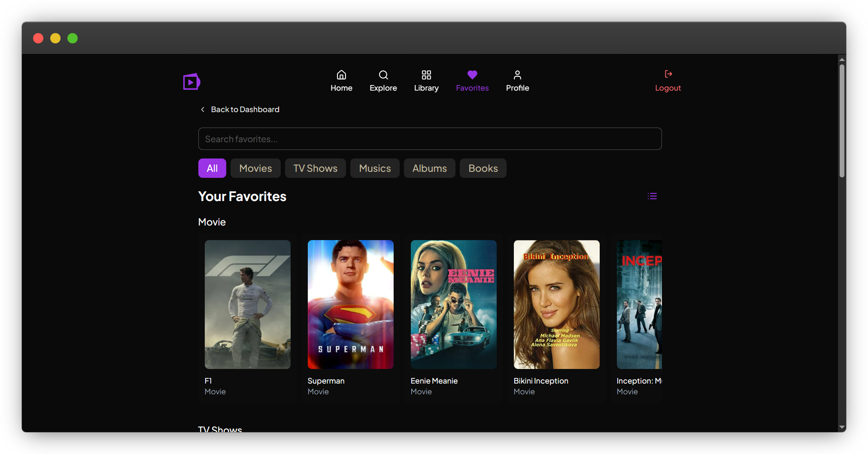Viewport: 868px width, 454px height.
Task: Click the back chevron arrow
Action: [x=203, y=110]
